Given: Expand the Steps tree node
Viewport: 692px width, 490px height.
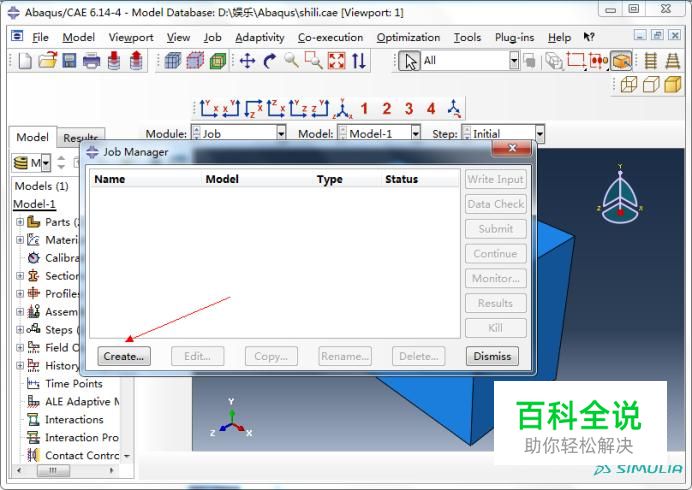Looking at the screenshot, I should [20, 330].
